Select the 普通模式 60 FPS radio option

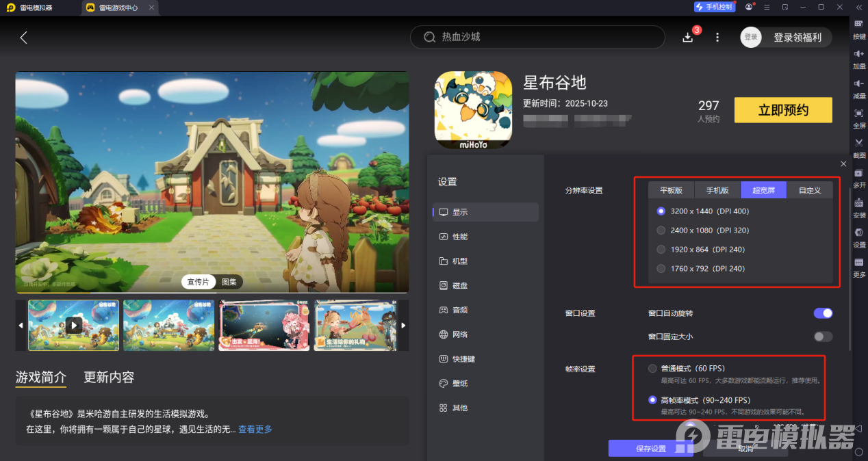[x=652, y=367]
